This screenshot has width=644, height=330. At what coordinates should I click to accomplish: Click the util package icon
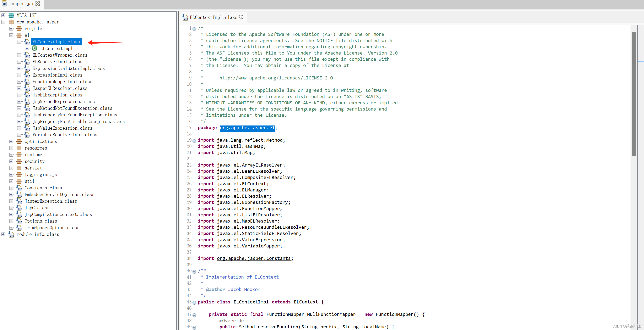19,181
